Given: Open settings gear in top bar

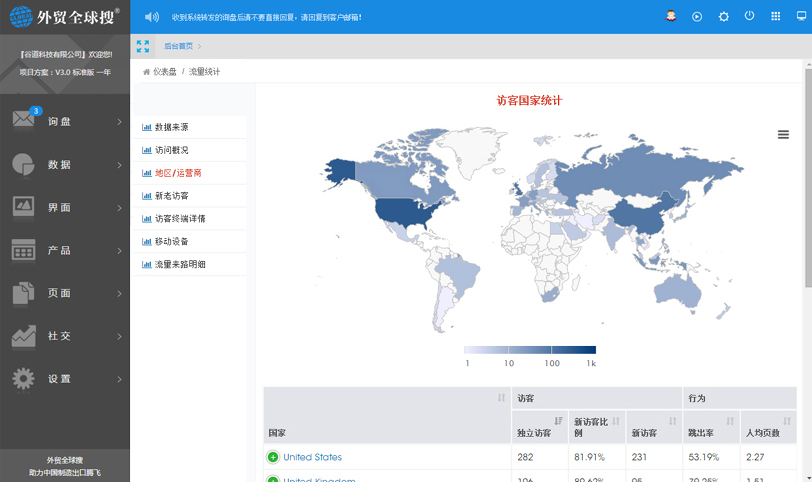Looking at the screenshot, I should (723, 17).
